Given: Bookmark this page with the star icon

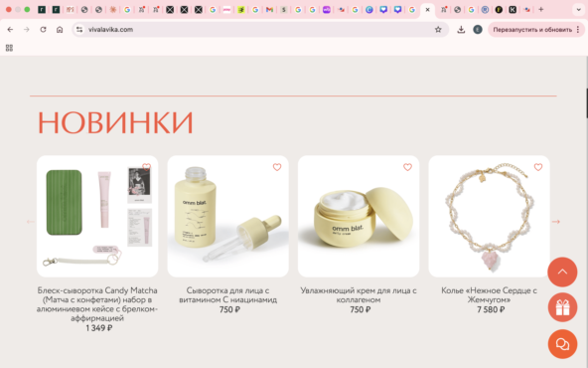Looking at the screenshot, I should tap(438, 29).
